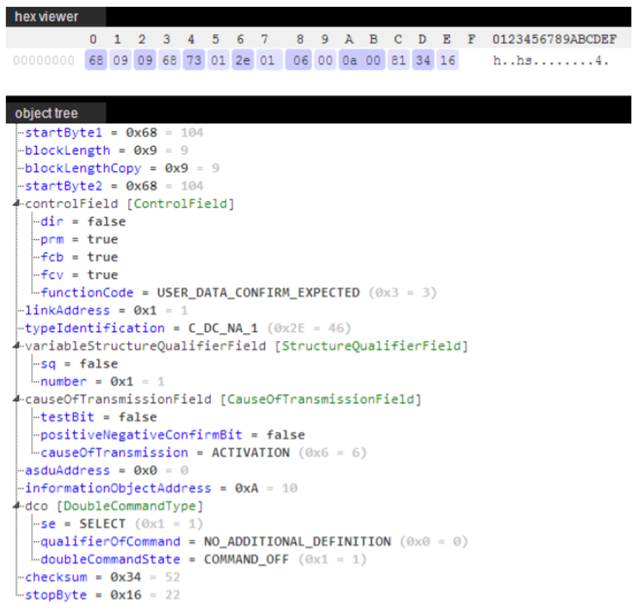Collapse the dco DoubleCommandType node
The height and width of the screenshot is (615, 640).
(x=18, y=507)
